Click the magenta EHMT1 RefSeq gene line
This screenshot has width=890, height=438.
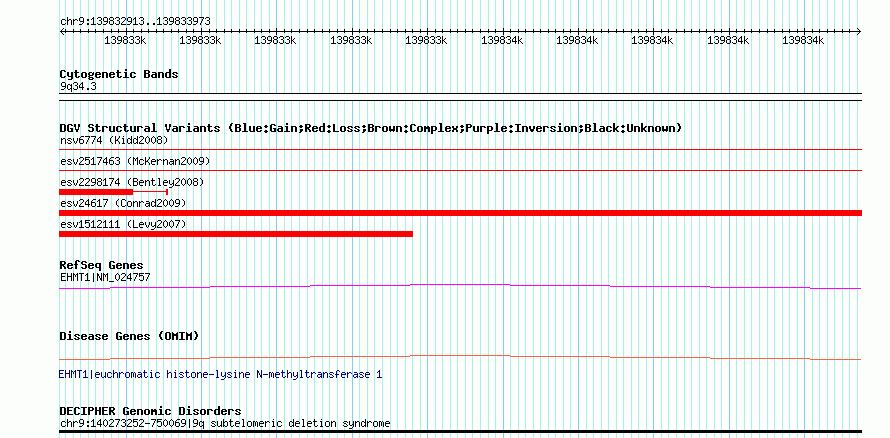[x=460, y=287]
